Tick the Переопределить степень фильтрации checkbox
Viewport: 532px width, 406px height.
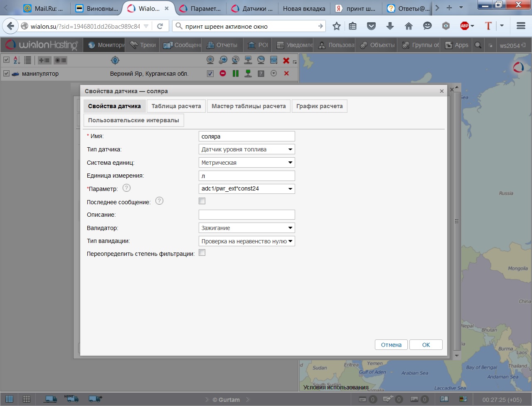click(x=202, y=253)
